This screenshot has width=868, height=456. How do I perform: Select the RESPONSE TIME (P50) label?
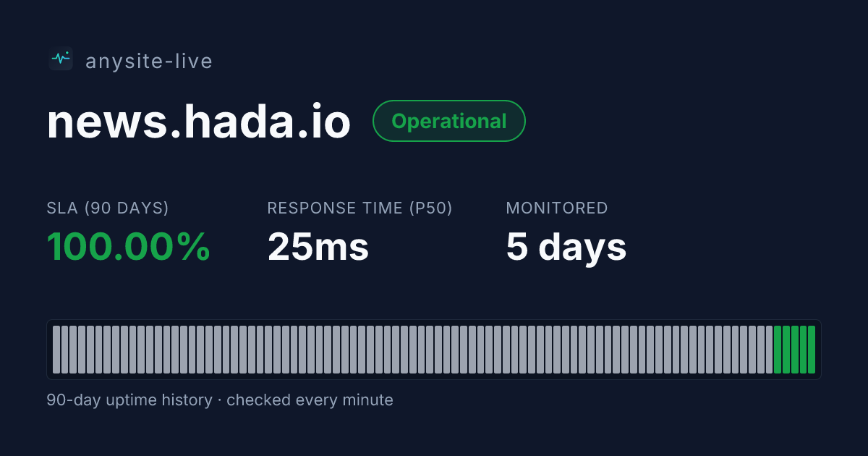359,208
